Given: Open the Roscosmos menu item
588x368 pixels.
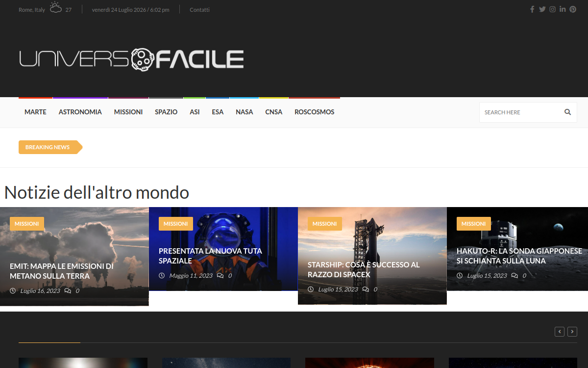Looking at the screenshot, I should click(315, 112).
